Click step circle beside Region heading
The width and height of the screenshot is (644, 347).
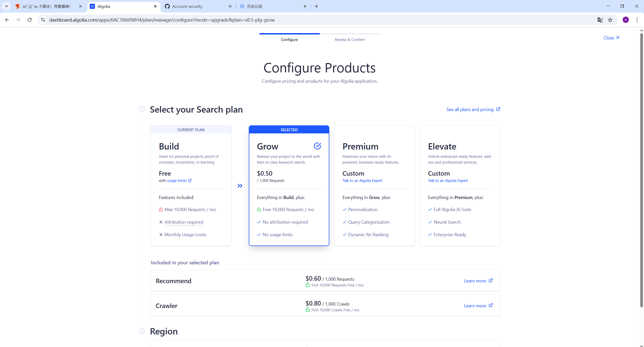142,331
